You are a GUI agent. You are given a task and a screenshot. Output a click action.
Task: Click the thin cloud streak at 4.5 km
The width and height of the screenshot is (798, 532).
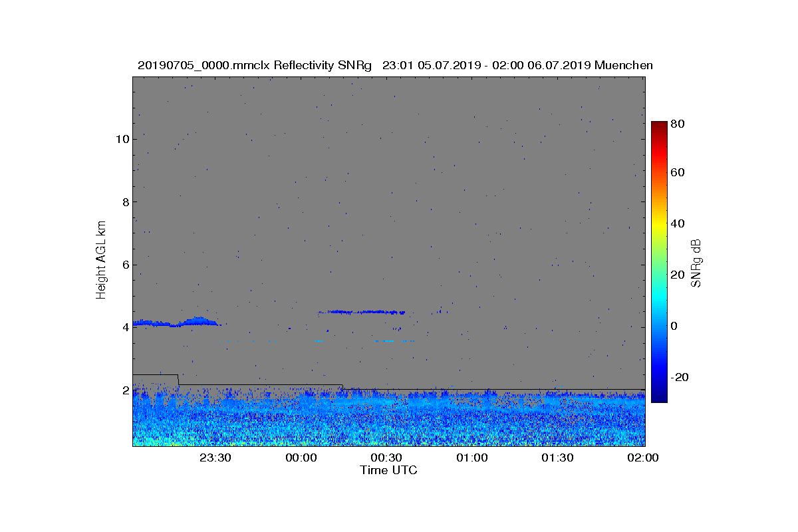pyautogui.click(x=362, y=312)
